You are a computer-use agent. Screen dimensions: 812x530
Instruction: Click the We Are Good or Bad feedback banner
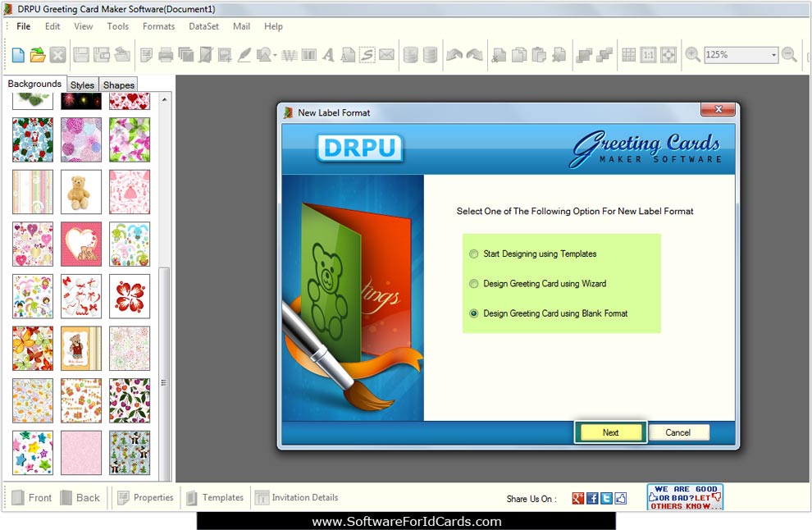(x=685, y=497)
